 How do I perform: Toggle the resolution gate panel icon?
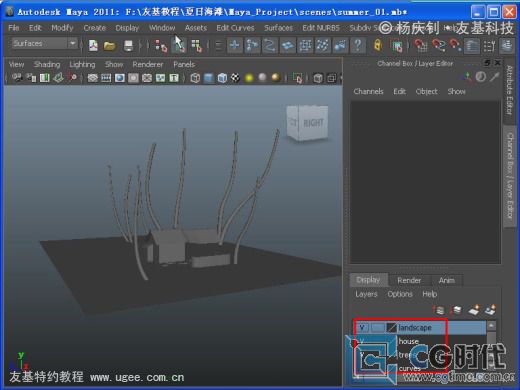[120, 78]
